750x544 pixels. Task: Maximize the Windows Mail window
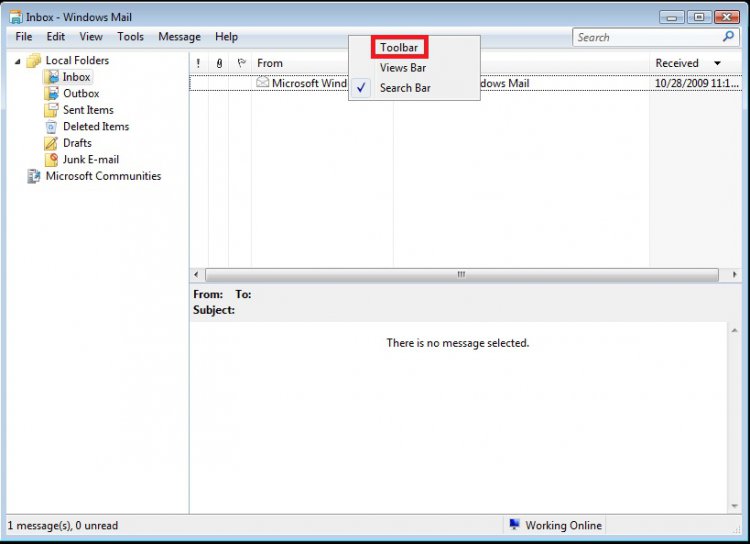tap(699, 17)
